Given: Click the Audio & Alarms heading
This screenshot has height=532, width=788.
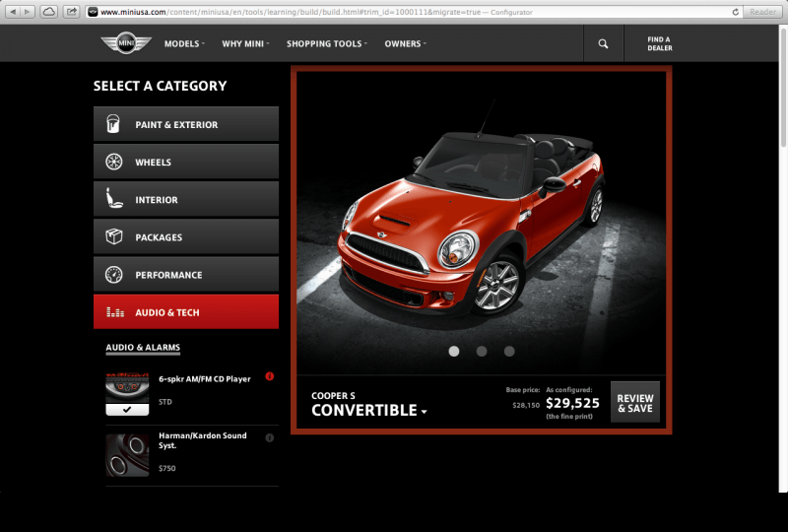Looking at the screenshot, I should click(x=143, y=348).
